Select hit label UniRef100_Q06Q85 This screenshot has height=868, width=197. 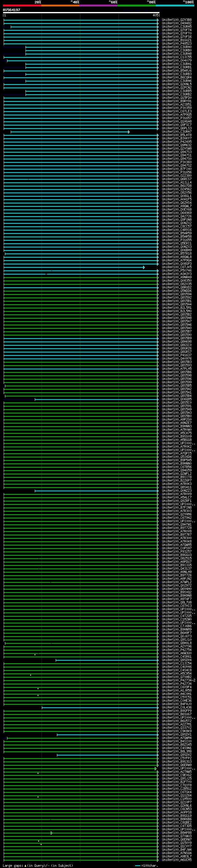coord(177,399)
